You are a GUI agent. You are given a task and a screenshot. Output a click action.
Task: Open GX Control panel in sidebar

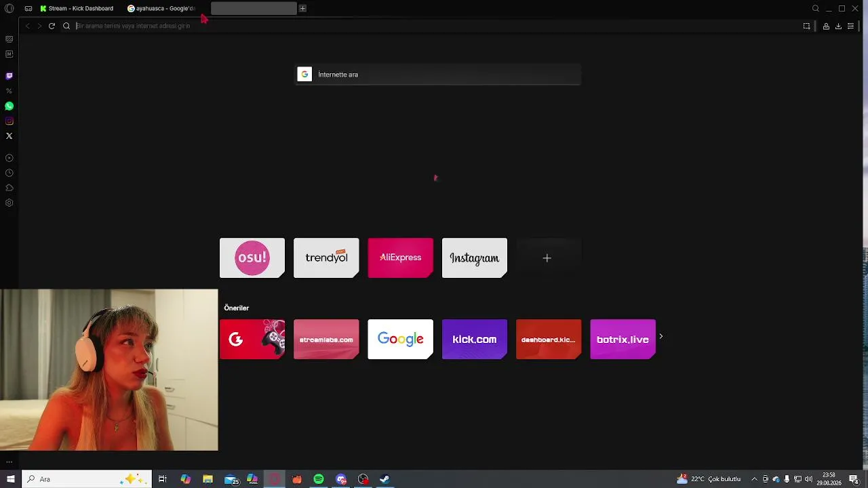(x=9, y=39)
